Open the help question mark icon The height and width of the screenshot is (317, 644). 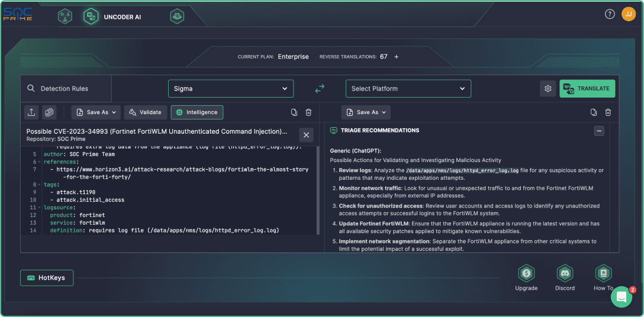[610, 14]
